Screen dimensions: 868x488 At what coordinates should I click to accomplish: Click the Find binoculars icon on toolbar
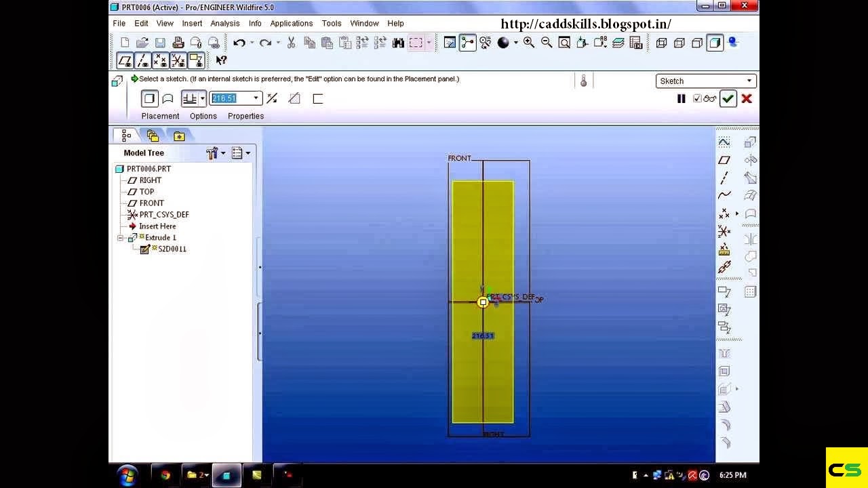pyautogui.click(x=398, y=42)
